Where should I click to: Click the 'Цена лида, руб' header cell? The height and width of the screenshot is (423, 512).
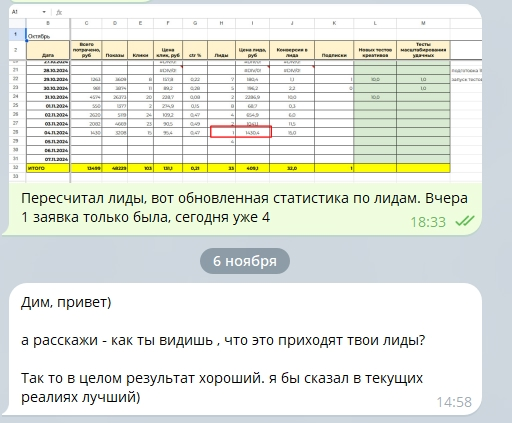pyautogui.click(x=252, y=50)
